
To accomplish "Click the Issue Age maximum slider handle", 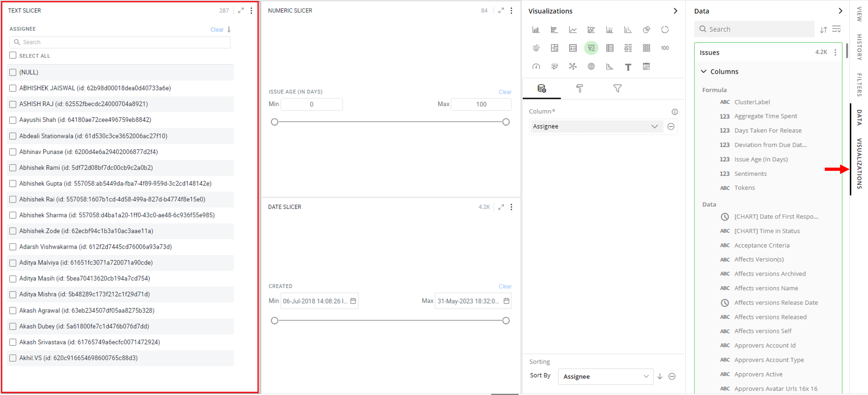I will (x=505, y=122).
